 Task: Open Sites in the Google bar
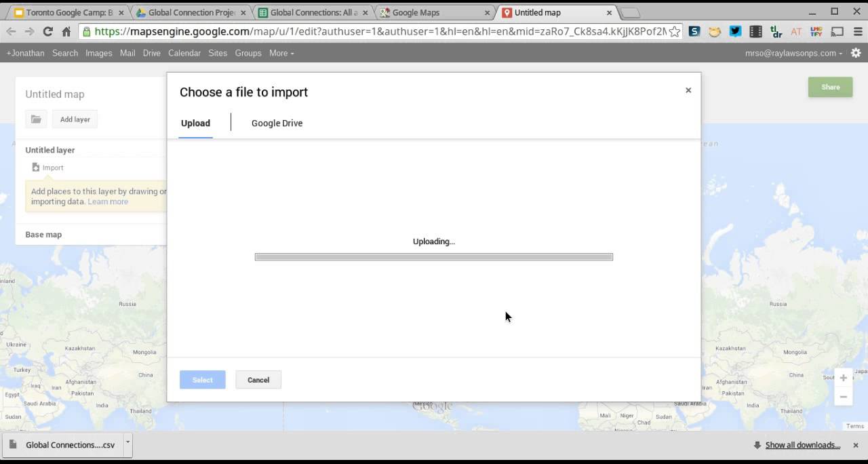coord(218,53)
